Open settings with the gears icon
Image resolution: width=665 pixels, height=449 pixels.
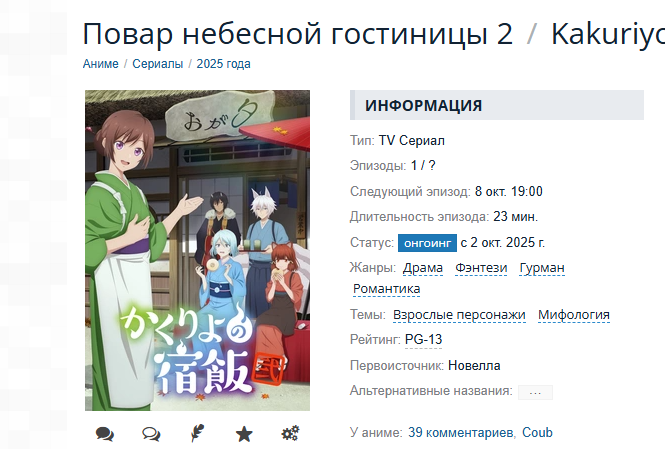pos(291,433)
